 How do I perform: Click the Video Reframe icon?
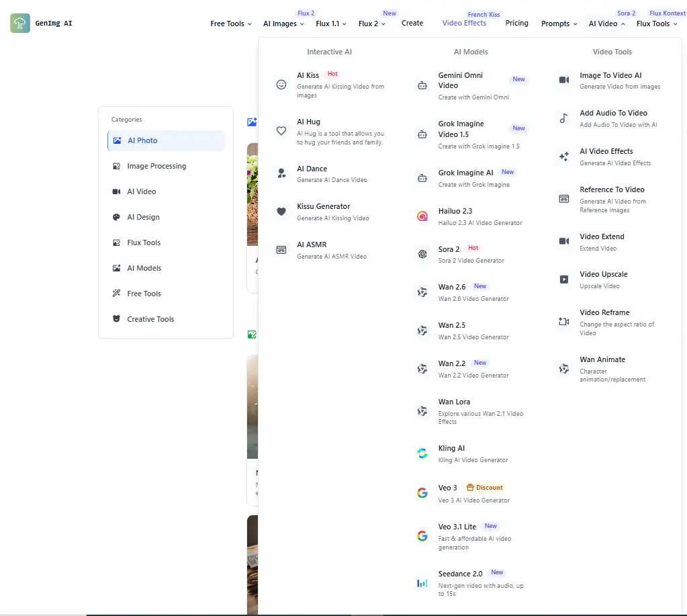click(x=564, y=322)
